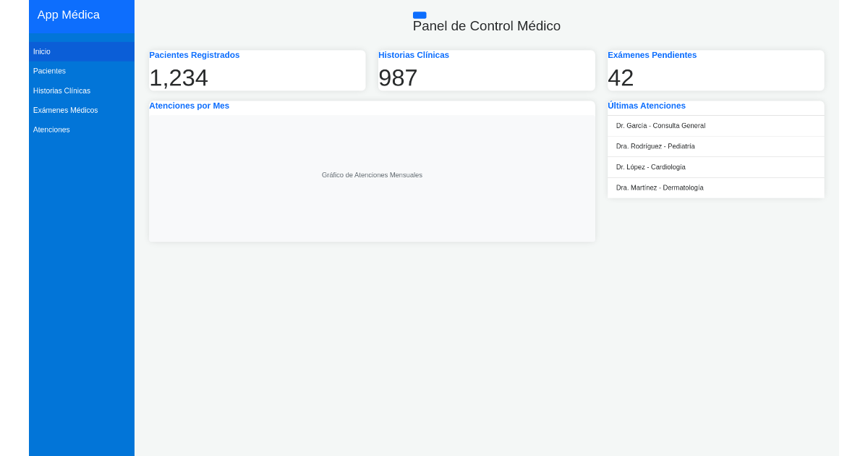Select Dr. López - Cardiología attention
Image resolution: width=868 pixels, height=456 pixels.
pos(650,167)
